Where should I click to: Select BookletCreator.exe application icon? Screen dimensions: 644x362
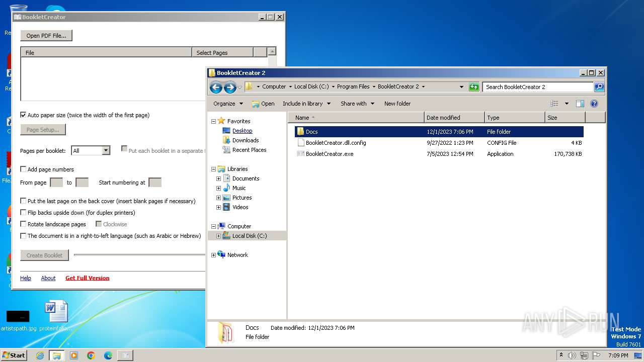pyautogui.click(x=301, y=154)
